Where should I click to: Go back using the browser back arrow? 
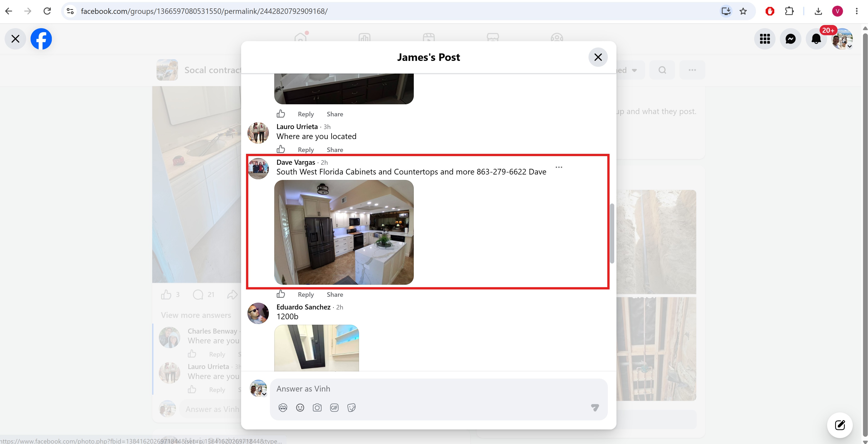tap(9, 11)
